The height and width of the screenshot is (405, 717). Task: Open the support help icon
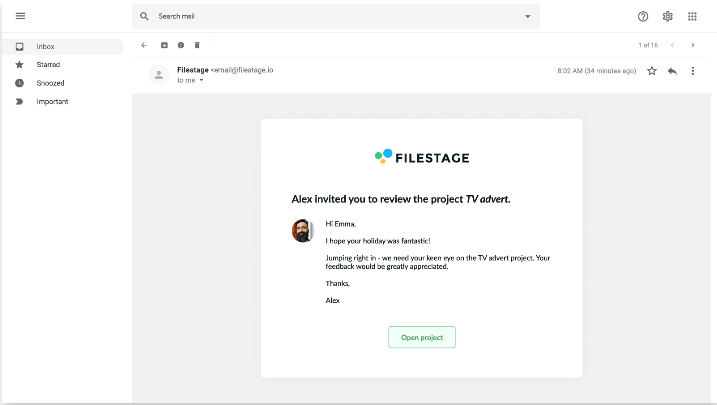click(x=643, y=16)
